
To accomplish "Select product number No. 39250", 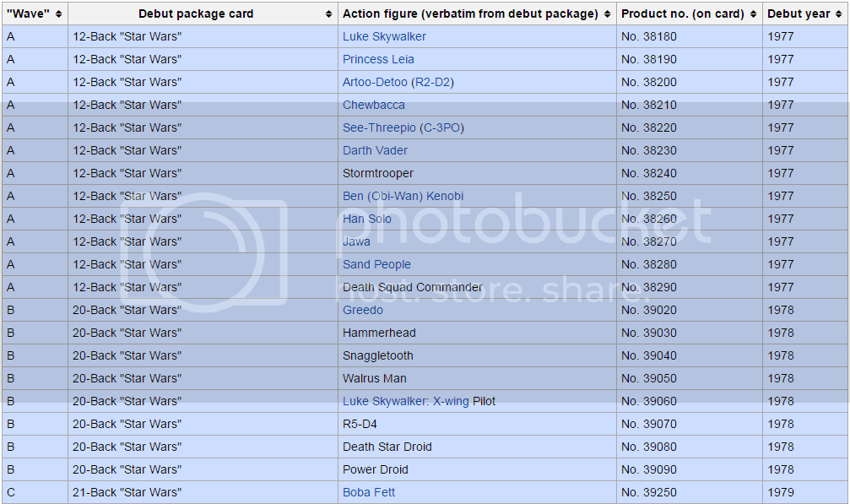I will [x=649, y=492].
